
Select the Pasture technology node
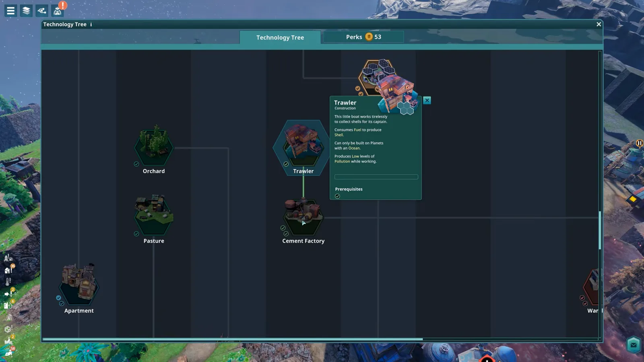pyautogui.click(x=154, y=215)
